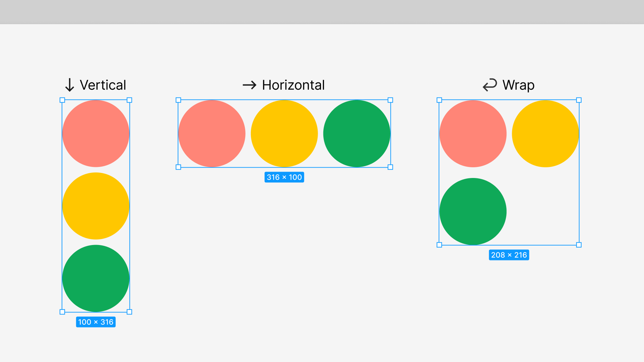Select the green circle in Horizontal frame

pos(357,133)
